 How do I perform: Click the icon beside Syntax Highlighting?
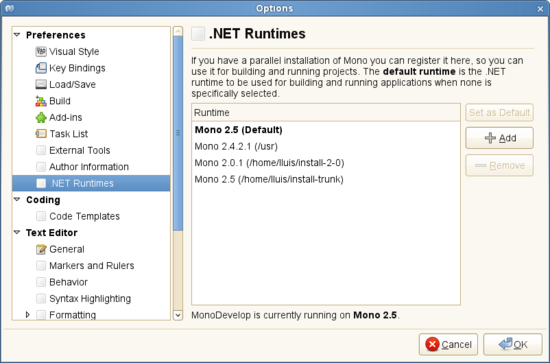pyautogui.click(x=41, y=299)
